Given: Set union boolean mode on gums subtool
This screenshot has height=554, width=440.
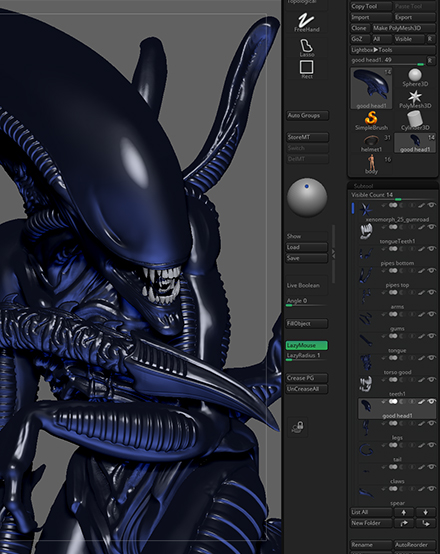Looking at the screenshot, I should coord(393,314).
